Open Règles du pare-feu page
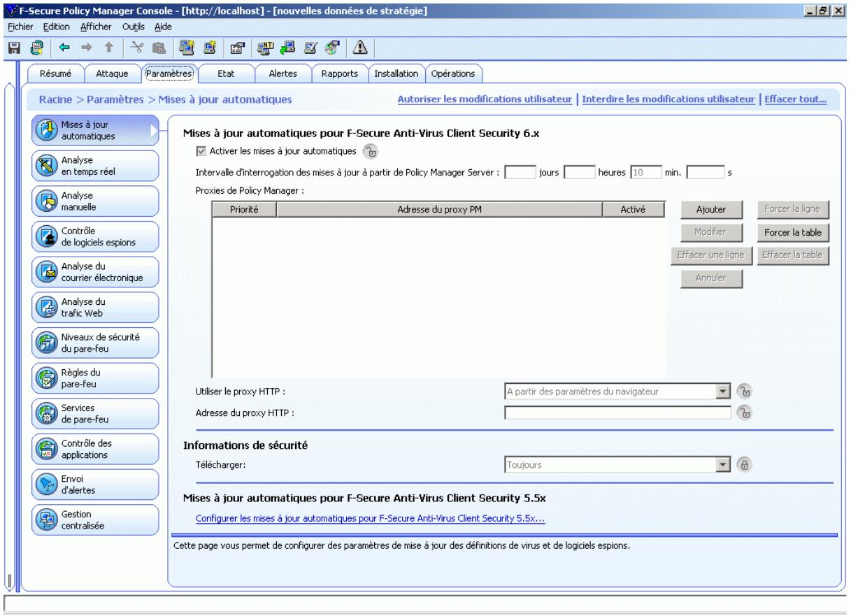Viewport: 851px width, 616px height. click(95, 378)
